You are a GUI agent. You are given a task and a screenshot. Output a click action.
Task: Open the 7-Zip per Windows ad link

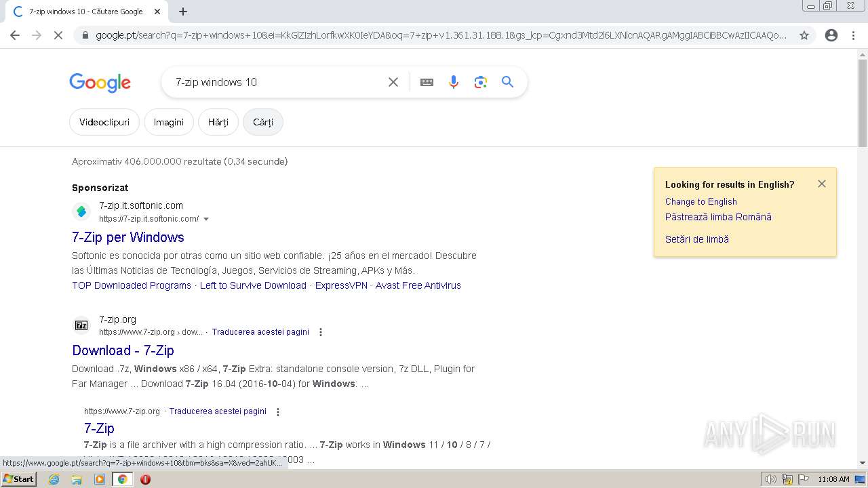(128, 237)
